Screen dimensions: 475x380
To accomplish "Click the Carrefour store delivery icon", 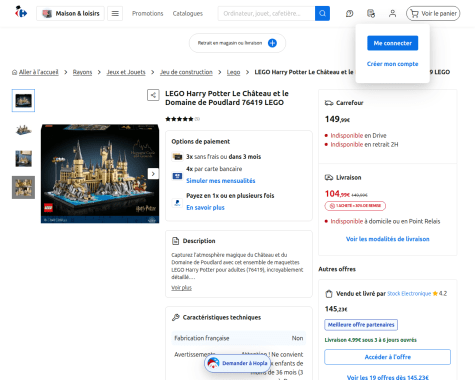I will coord(329,103).
